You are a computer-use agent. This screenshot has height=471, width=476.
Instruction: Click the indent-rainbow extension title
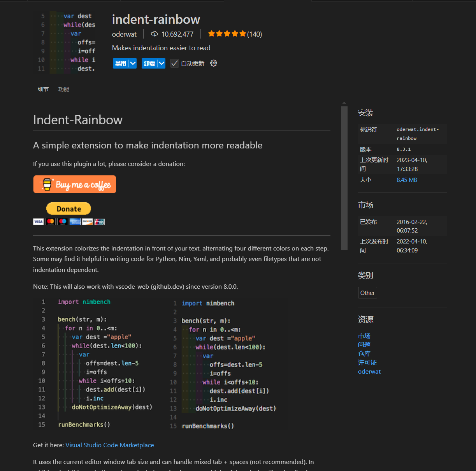click(x=156, y=19)
